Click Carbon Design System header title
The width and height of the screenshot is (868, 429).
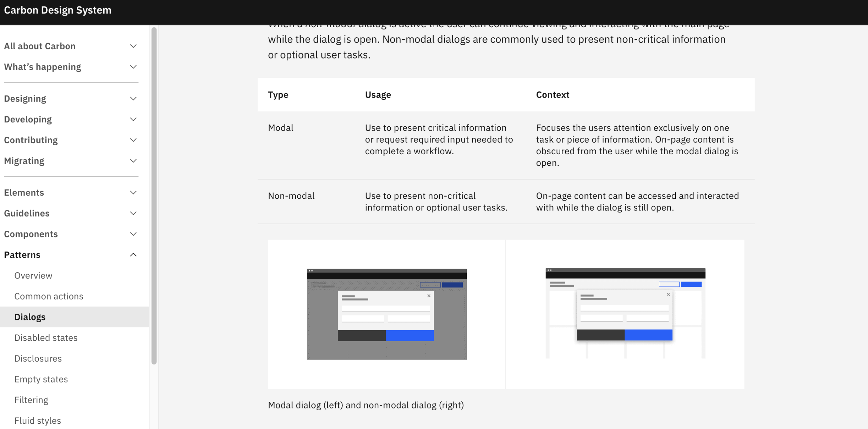[58, 10]
